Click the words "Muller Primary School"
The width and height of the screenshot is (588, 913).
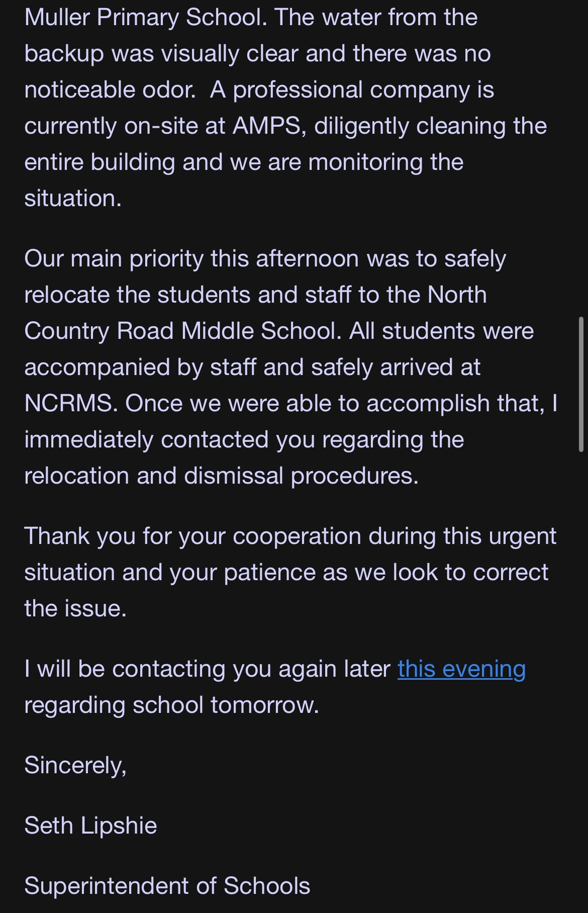[x=144, y=18]
